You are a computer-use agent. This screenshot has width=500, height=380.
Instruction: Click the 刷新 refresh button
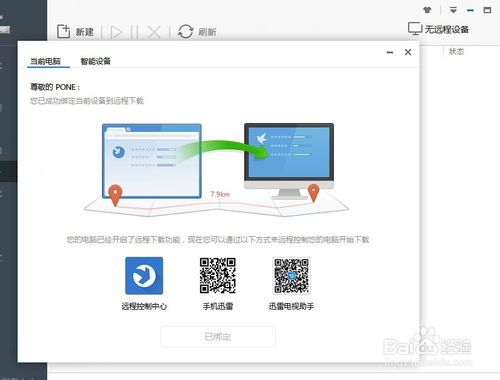197,32
